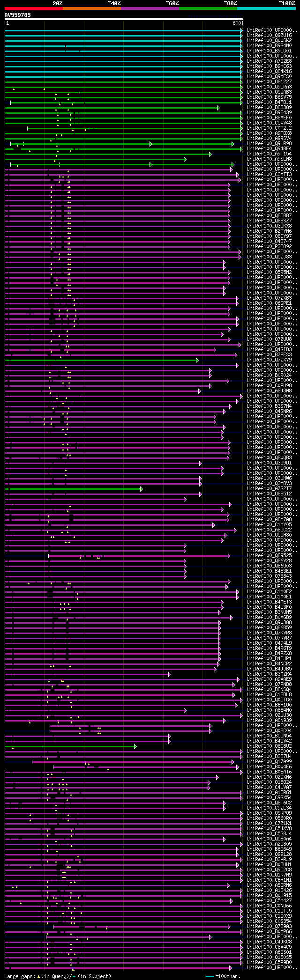Open hit UniRef100_Q9ZUI6

(x=269, y=36)
